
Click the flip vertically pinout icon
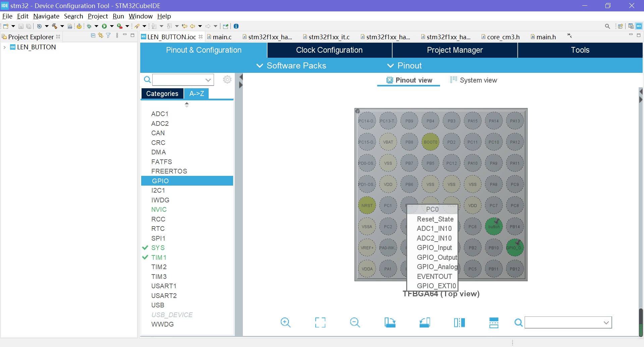point(494,323)
